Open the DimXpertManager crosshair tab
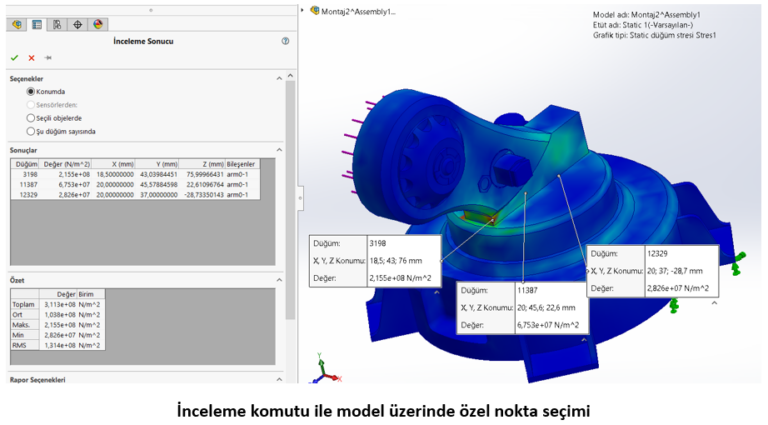 coord(78,24)
